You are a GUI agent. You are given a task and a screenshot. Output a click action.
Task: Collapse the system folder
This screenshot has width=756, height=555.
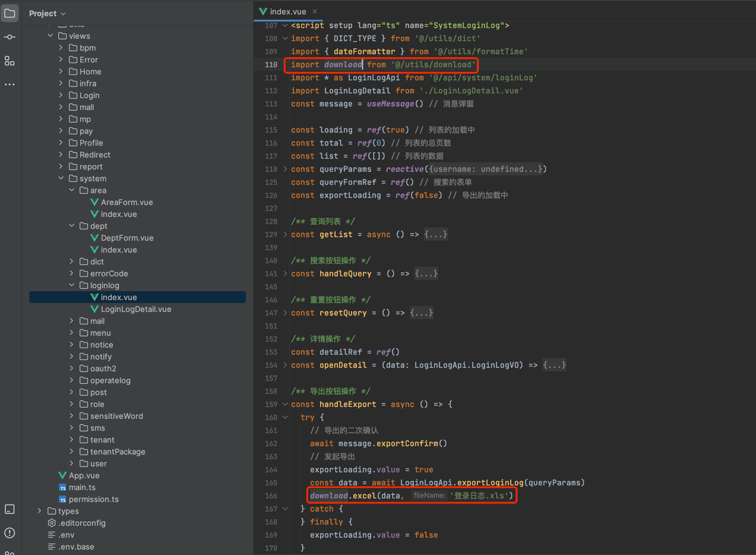61,178
